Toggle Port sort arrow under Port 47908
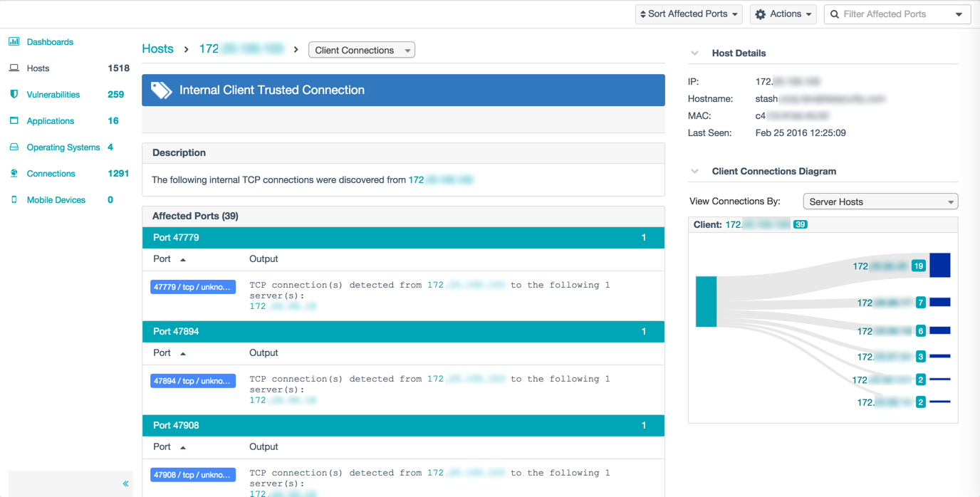The image size is (980, 497). point(183,448)
